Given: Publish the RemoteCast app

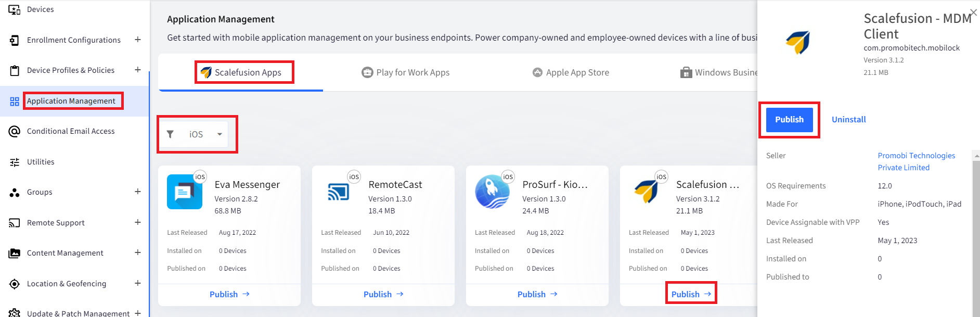Looking at the screenshot, I should [x=383, y=294].
